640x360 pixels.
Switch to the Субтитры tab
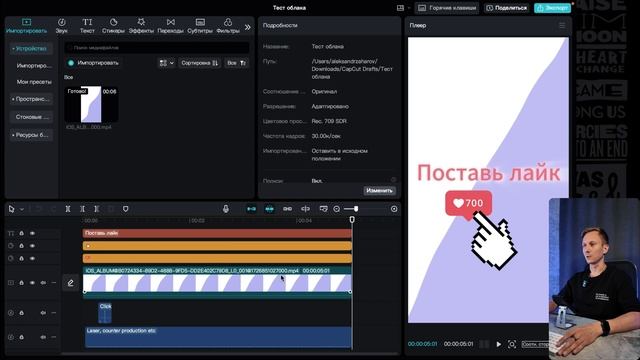[x=200, y=26]
